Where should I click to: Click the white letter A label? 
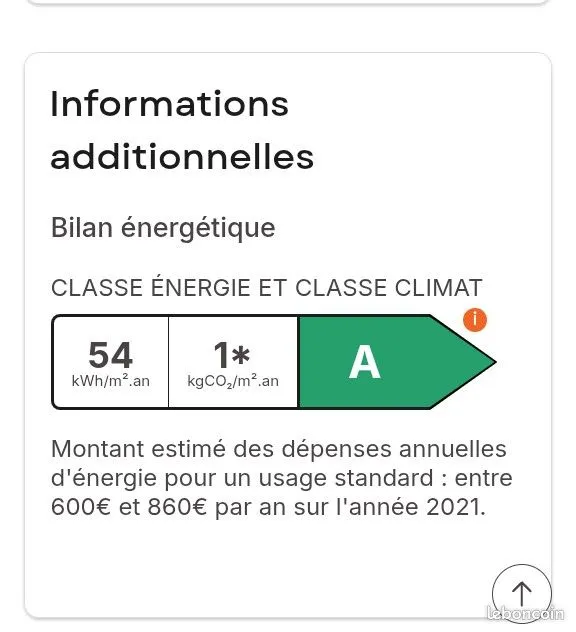click(364, 362)
